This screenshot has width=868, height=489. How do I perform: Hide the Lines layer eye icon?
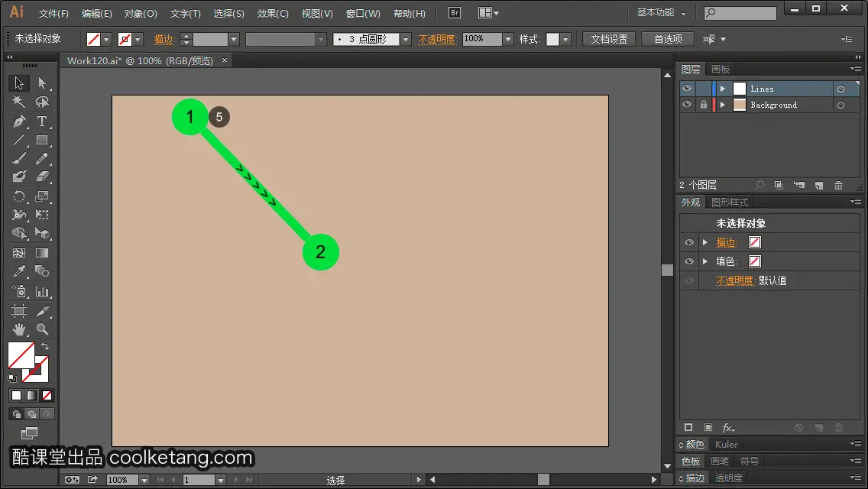(687, 89)
